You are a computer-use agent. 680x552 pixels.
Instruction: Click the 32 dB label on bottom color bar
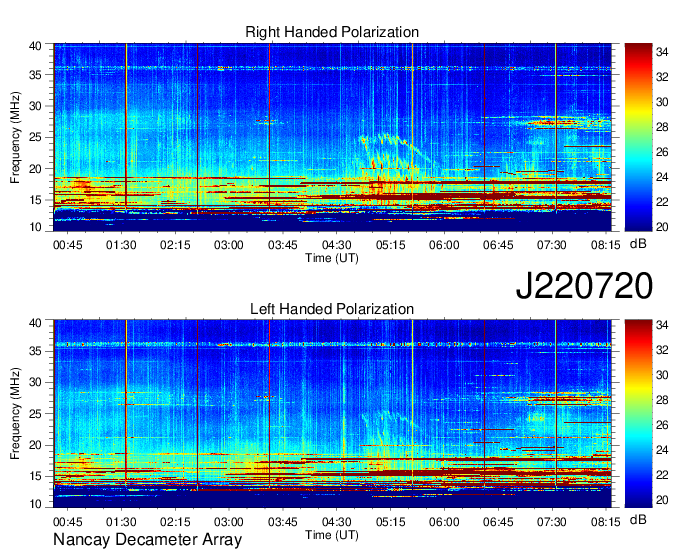662,350
